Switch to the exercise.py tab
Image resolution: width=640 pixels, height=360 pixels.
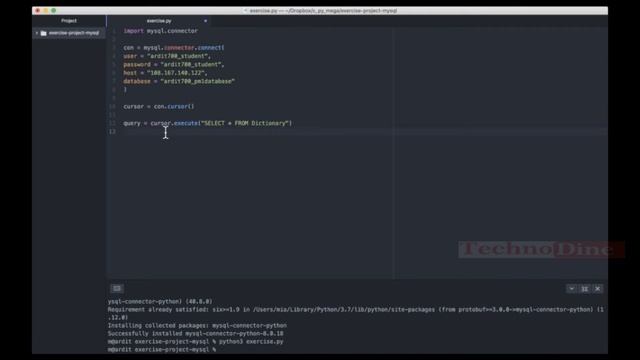[159, 21]
